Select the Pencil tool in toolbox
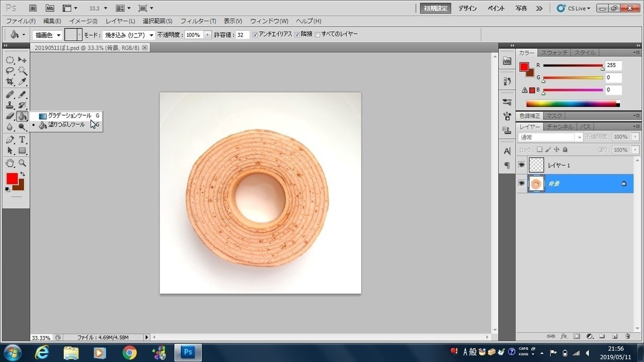This screenshot has width=644, height=362. (x=22, y=94)
